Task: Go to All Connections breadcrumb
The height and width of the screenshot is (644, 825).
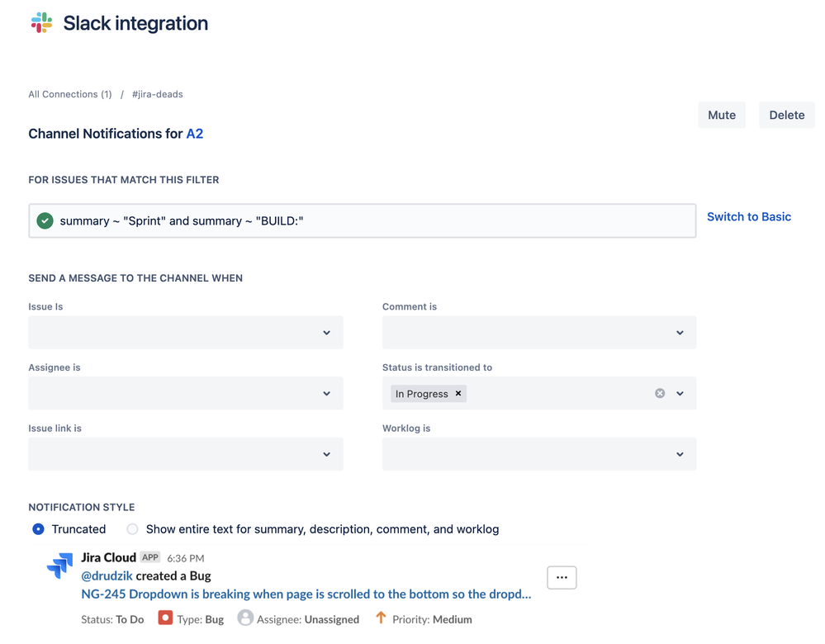Action: pyautogui.click(x=70, y=94)
